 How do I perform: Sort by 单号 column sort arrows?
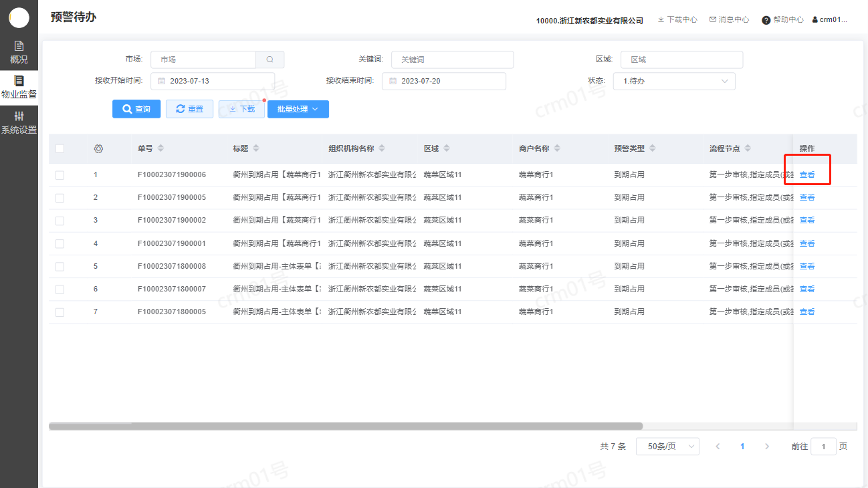(x=160, y=148)
